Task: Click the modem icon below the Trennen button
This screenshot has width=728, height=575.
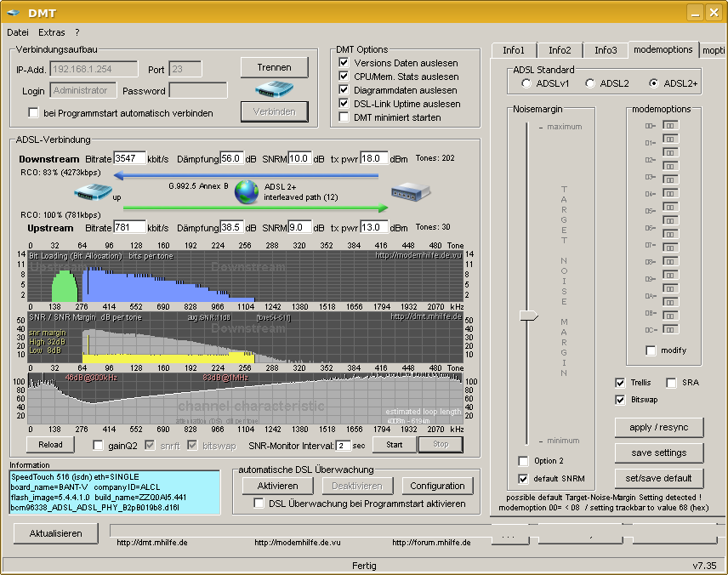Action: (x=274, y=88)
